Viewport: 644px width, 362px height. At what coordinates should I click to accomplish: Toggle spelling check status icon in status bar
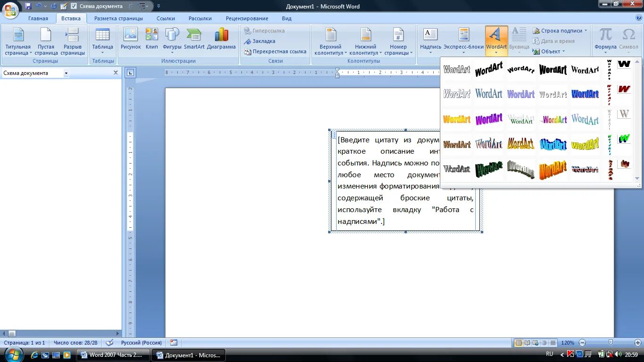point(109,343)
